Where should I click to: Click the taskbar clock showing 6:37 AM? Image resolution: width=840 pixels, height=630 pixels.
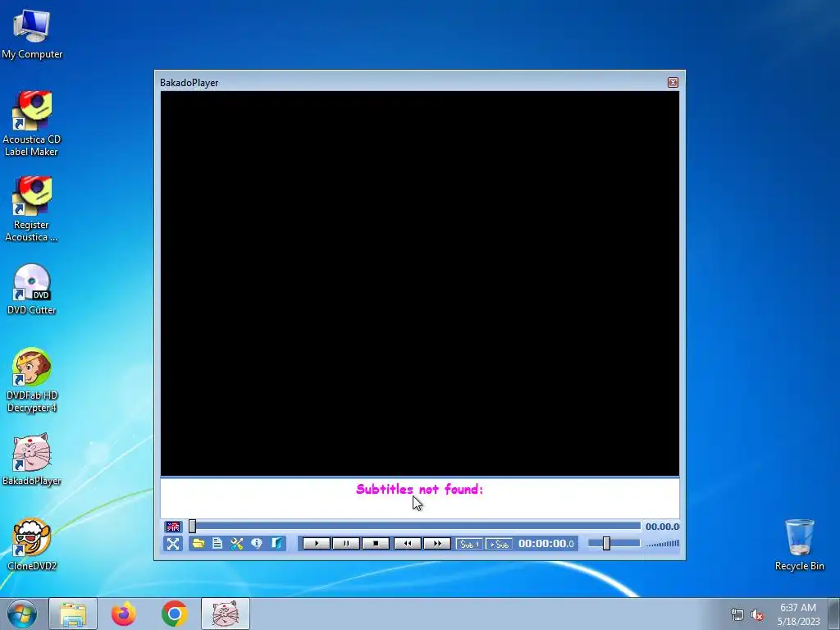pos(798,614)
